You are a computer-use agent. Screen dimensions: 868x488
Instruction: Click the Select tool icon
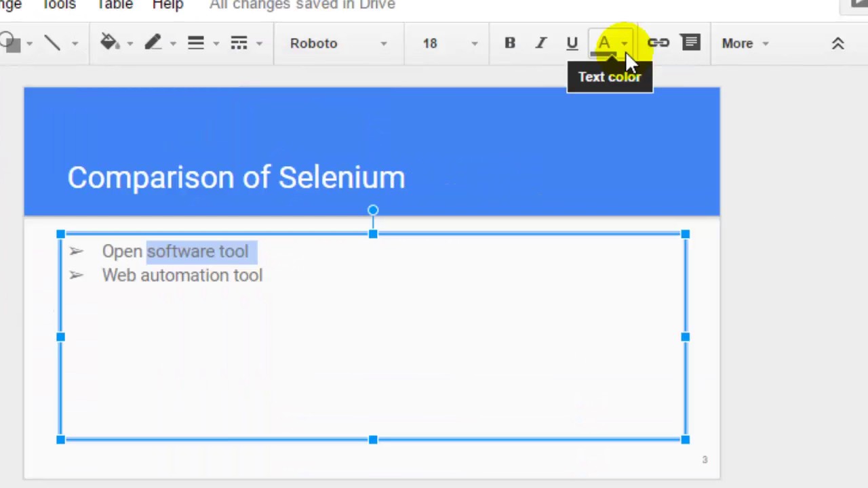point(9,43)
